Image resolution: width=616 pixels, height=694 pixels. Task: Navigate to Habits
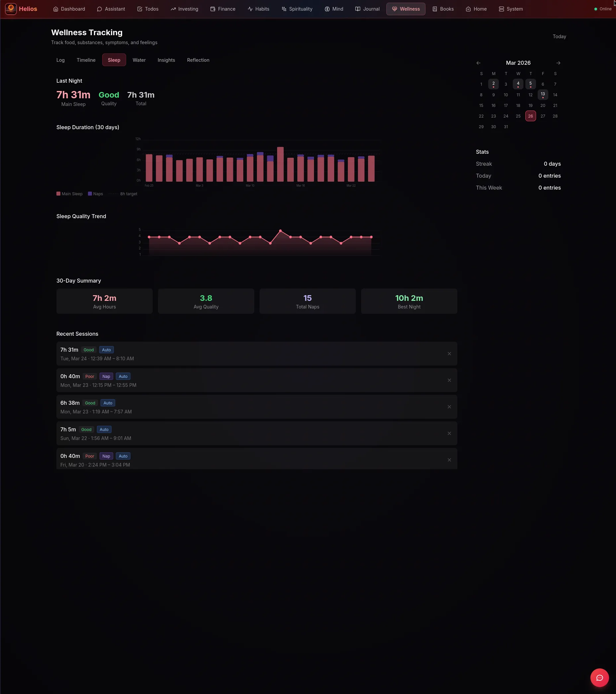259,9
